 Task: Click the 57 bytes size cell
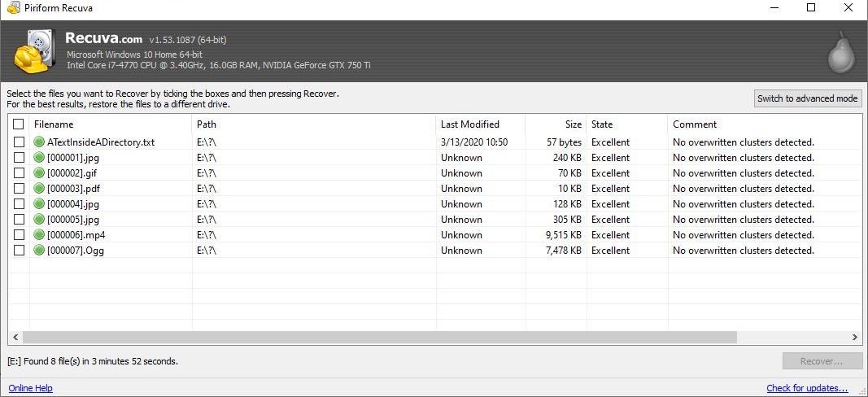tap(564, 142)
